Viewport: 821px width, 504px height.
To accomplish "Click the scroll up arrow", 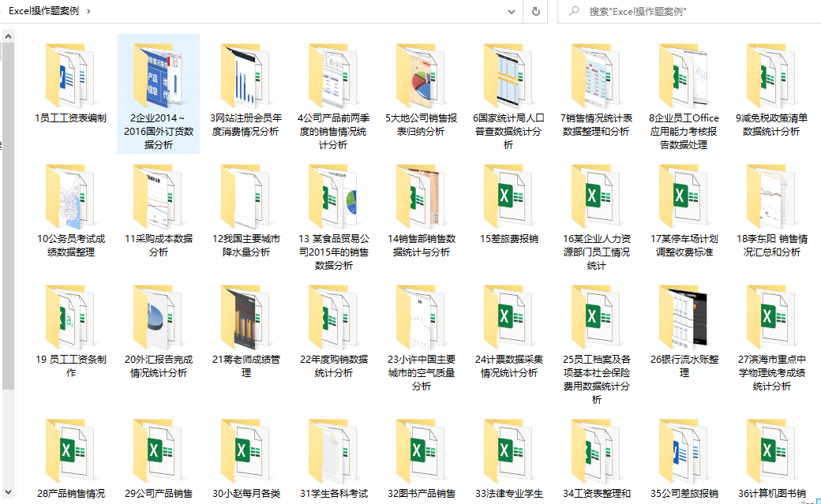I will tap(8, 36).
